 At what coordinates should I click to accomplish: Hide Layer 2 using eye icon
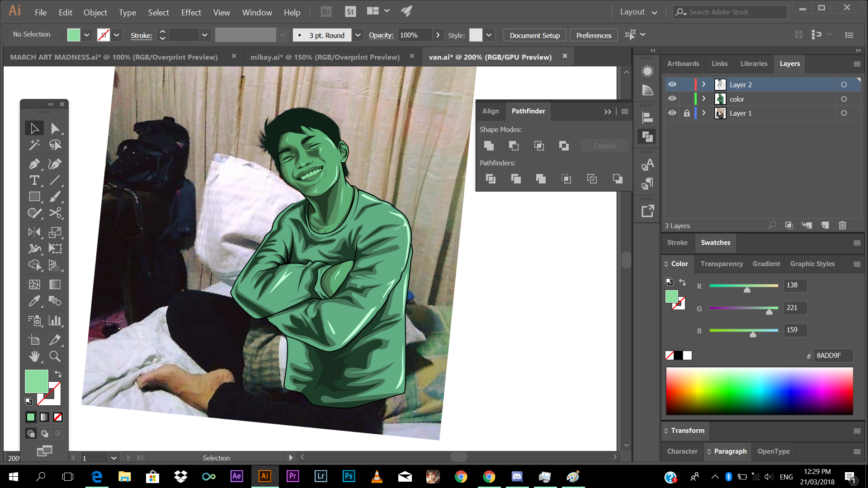pos(672,84)
